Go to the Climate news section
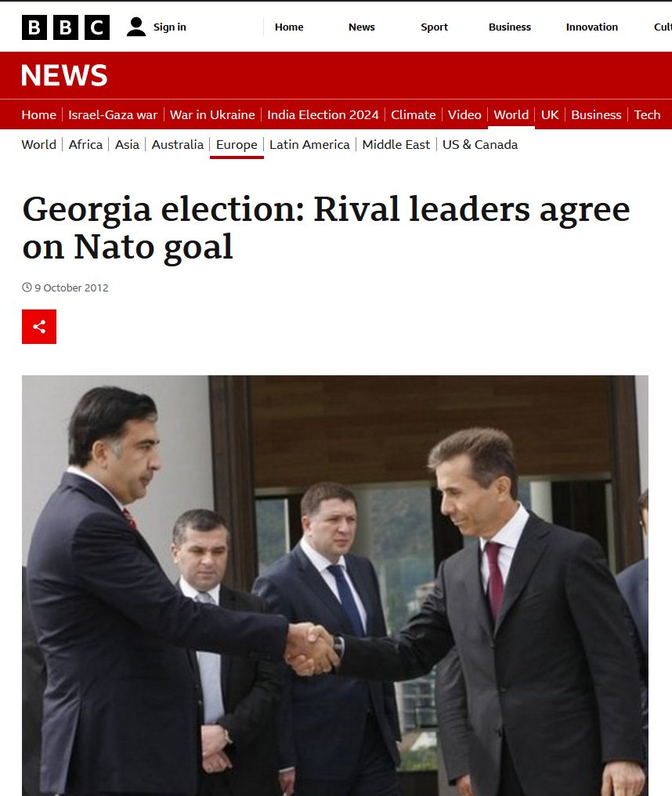This screenshot has width=672, height=796. [x=414, y=114]
